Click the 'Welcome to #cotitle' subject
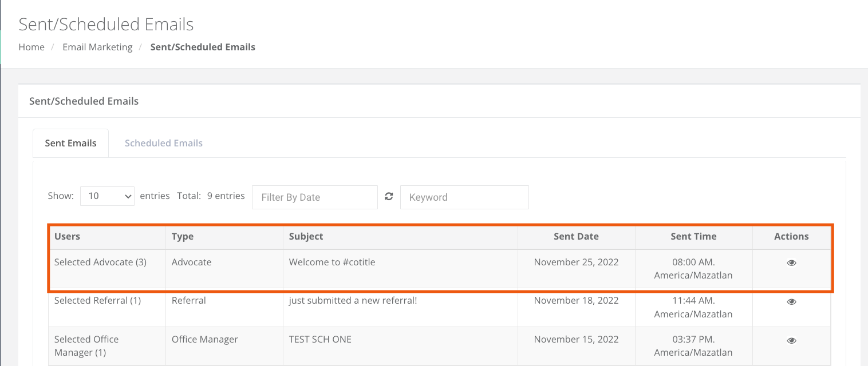The width and height of the screenshot is (868, 366). 332,262
